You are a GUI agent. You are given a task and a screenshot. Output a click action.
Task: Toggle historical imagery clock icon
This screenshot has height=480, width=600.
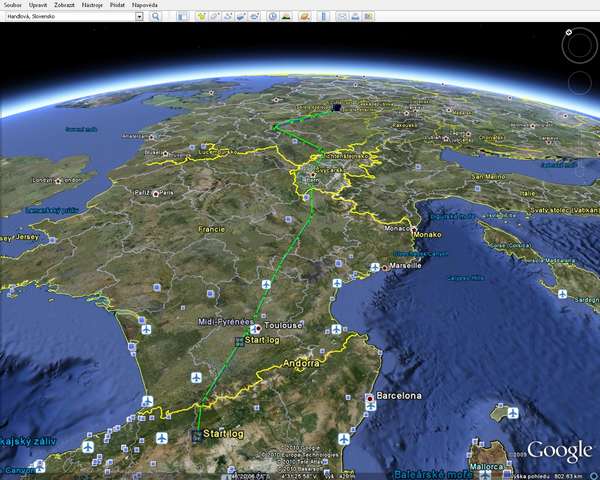272,16
